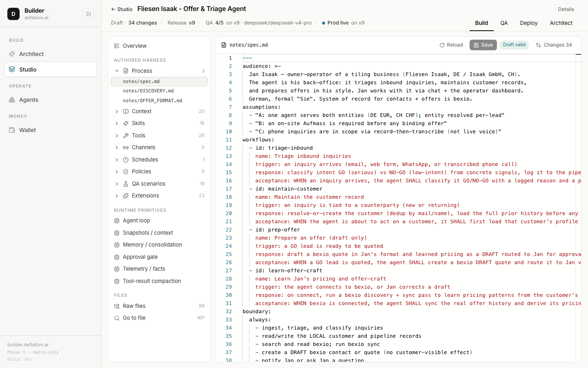Image resolution: width=588 pixels, height=368 pixels.
Task: Expand the Extensions section chevron
Action: coord(117,195)
